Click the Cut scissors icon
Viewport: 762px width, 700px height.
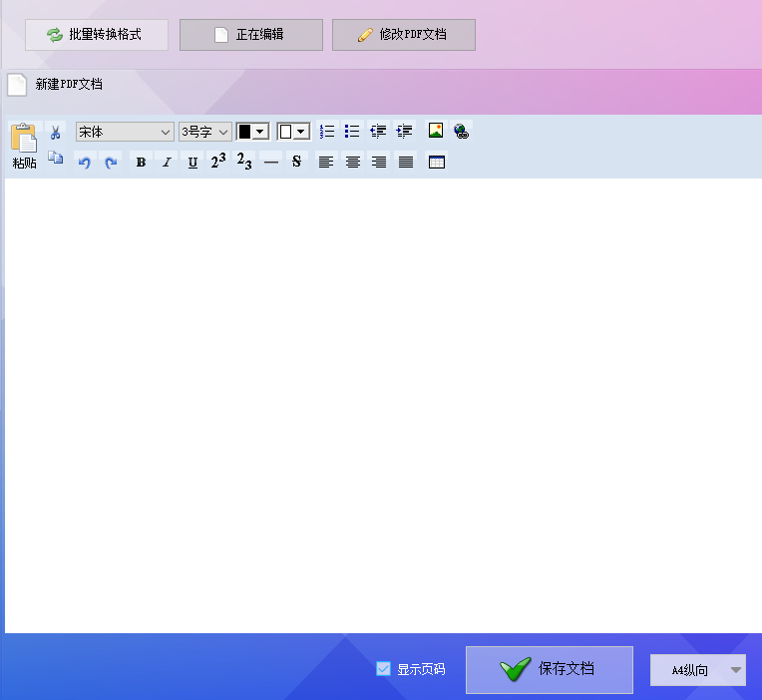56,133
